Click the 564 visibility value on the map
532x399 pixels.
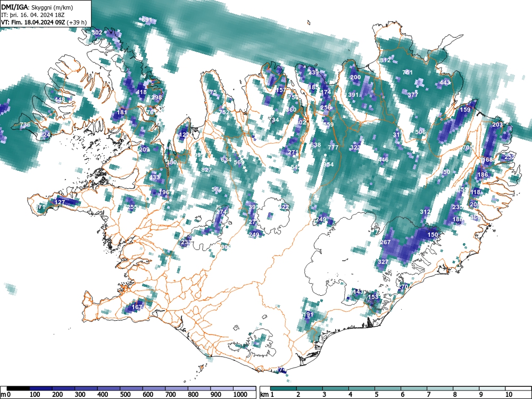pyautogui.click(x=217, y=190)
